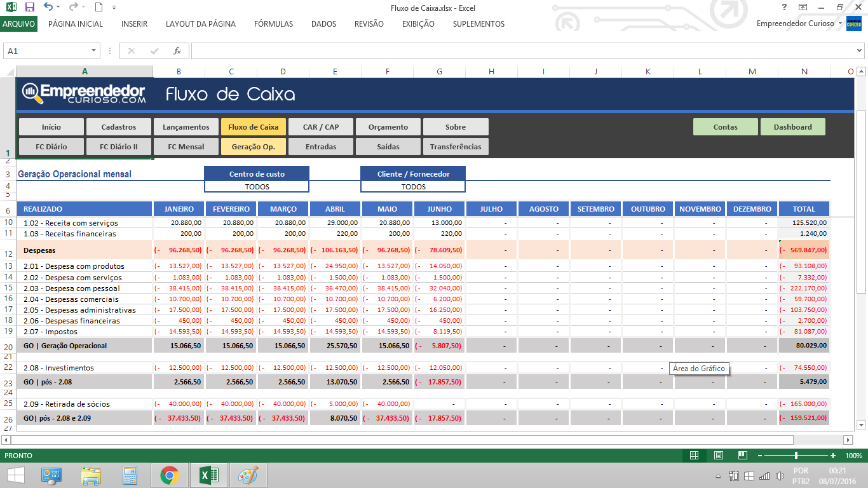
Task: Open the Centro de custo TODOS selector
Action: coord(257,187)
